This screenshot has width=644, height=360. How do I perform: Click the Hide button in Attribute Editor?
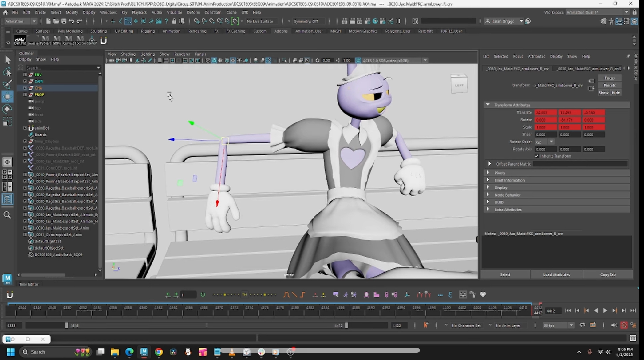616,93
